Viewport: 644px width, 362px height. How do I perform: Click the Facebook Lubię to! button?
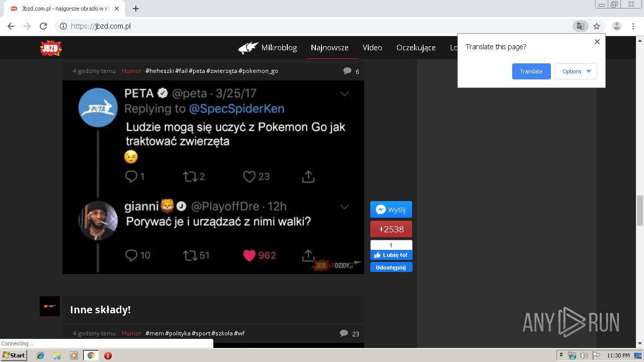pos(391,255)
